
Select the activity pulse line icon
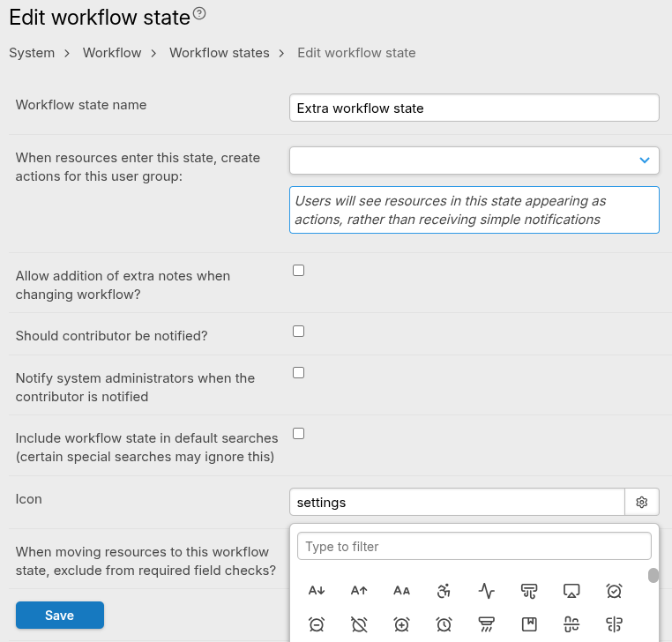point(487,591)
